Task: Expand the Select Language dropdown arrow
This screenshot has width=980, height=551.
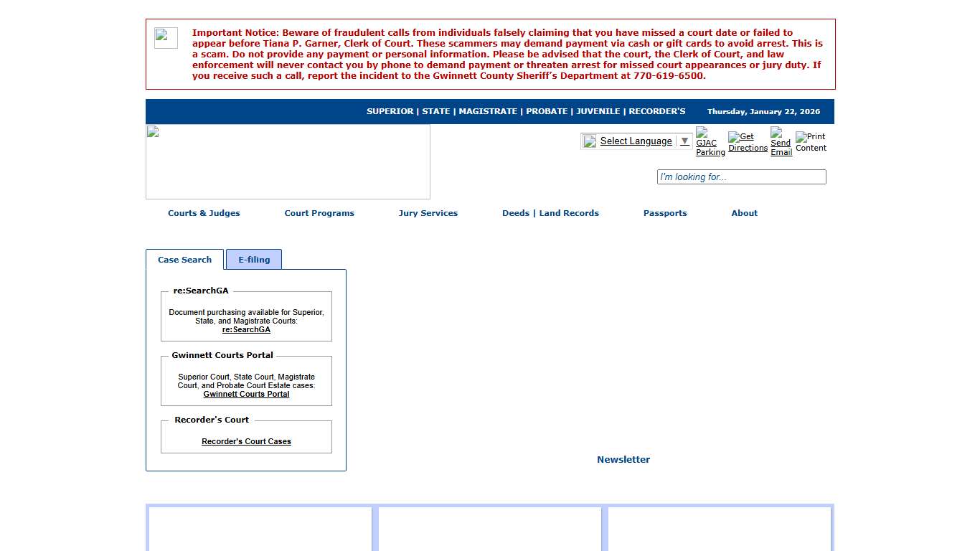Action: pyautogui.click(x=684, y=141)
